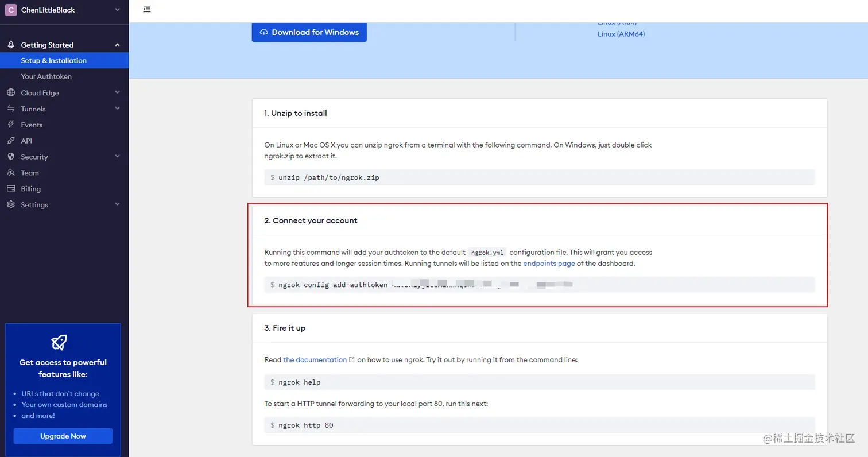Click the Events lightning icon

tap(10, 125)
